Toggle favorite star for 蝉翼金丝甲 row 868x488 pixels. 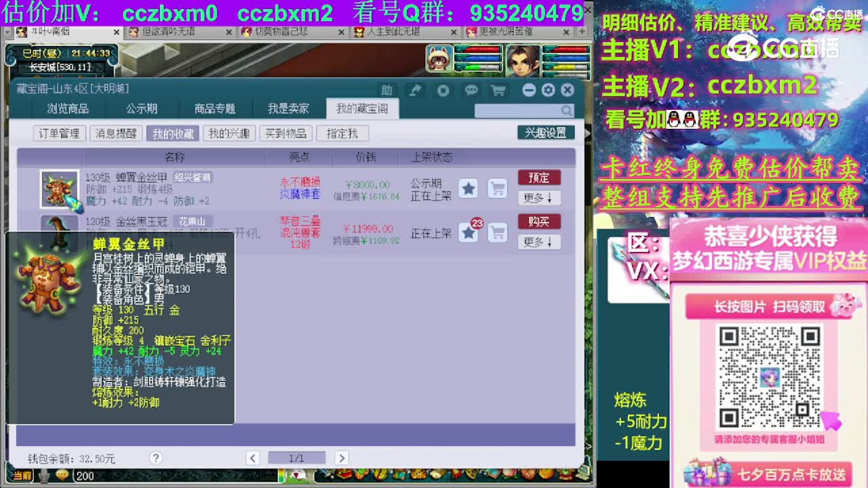469,188
